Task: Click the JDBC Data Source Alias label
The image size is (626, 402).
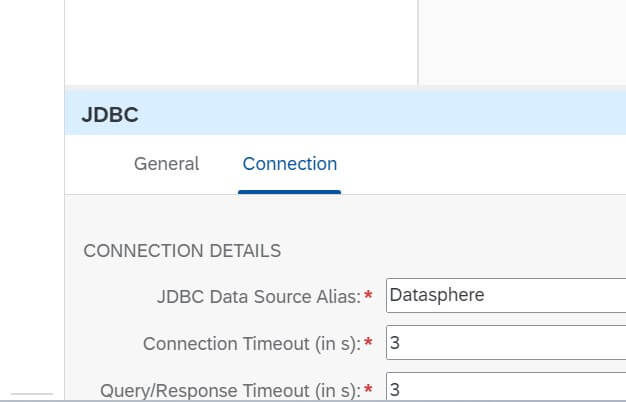Action: [259, 297]
